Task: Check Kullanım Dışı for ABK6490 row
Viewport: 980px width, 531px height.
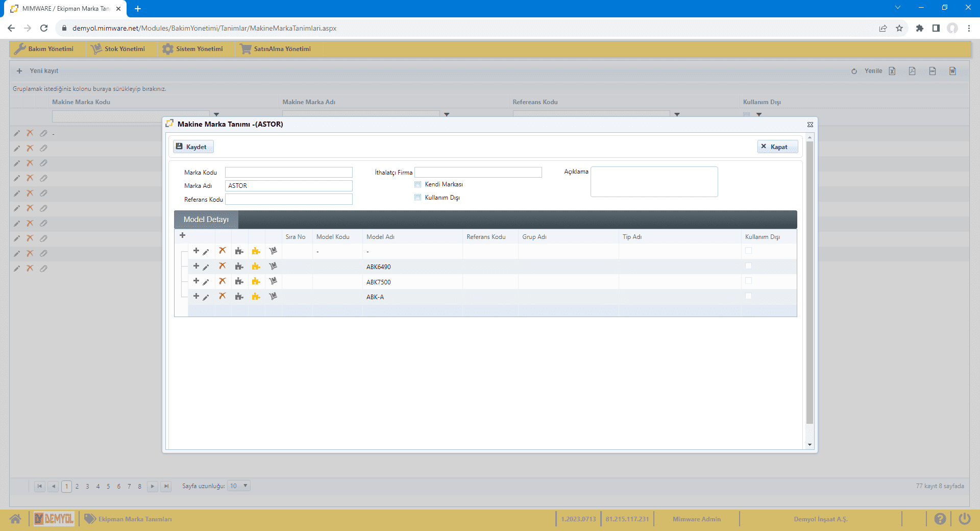Action: [748, 266]
